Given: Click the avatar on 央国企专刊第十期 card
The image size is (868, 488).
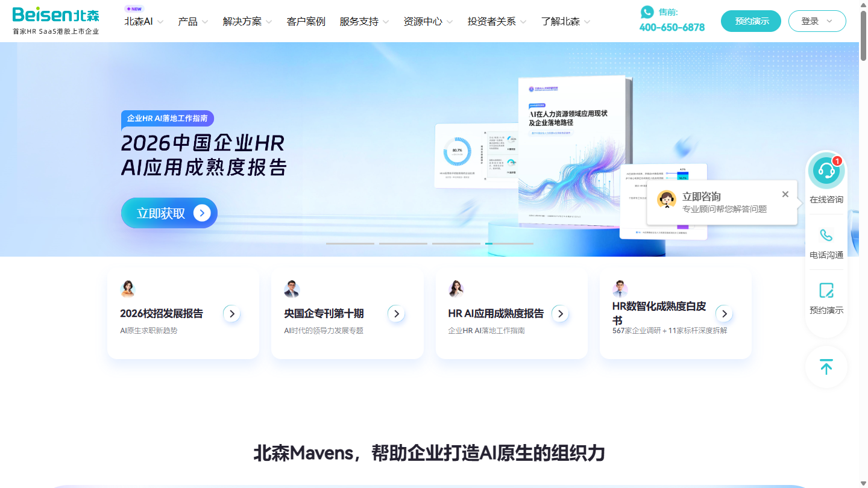Looking at the screenshot, I should tap(292, 289).
